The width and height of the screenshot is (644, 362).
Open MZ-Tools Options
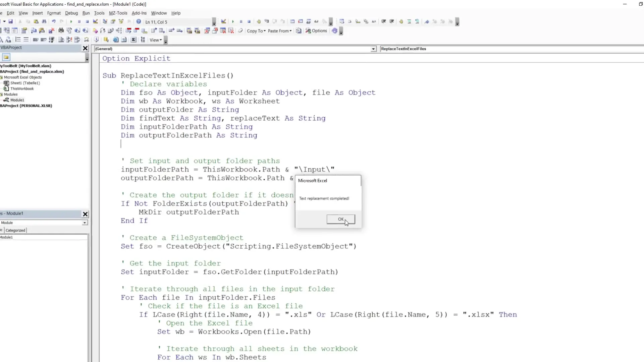(x=317, y=31)
